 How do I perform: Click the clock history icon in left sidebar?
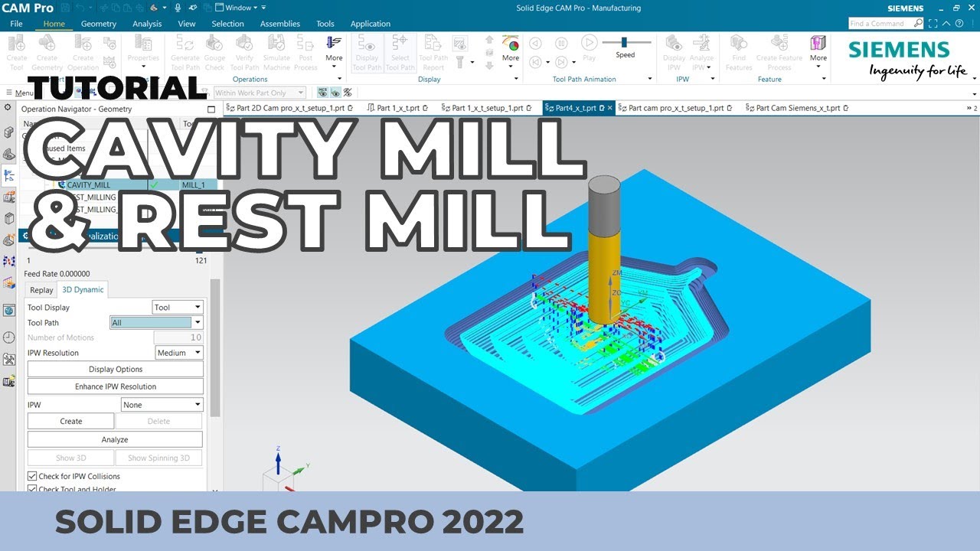click(8, 337)
